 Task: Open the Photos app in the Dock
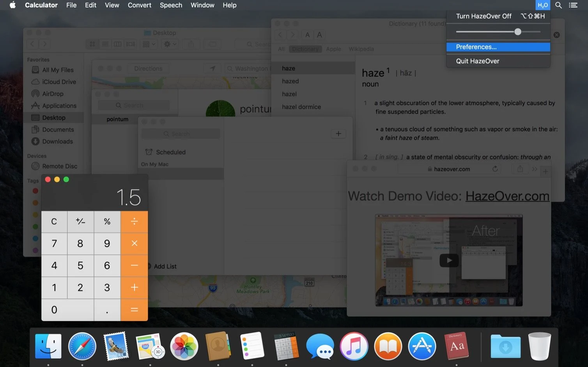pos(184,346)
